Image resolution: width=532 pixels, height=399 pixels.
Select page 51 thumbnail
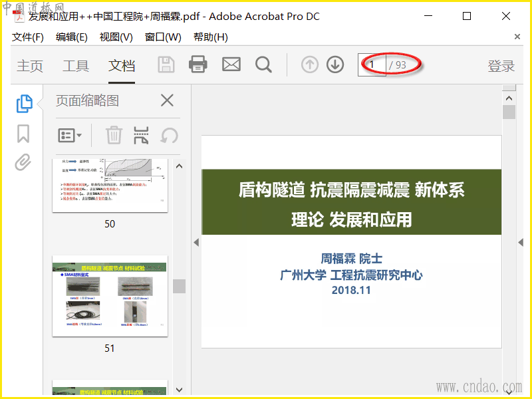110,296
